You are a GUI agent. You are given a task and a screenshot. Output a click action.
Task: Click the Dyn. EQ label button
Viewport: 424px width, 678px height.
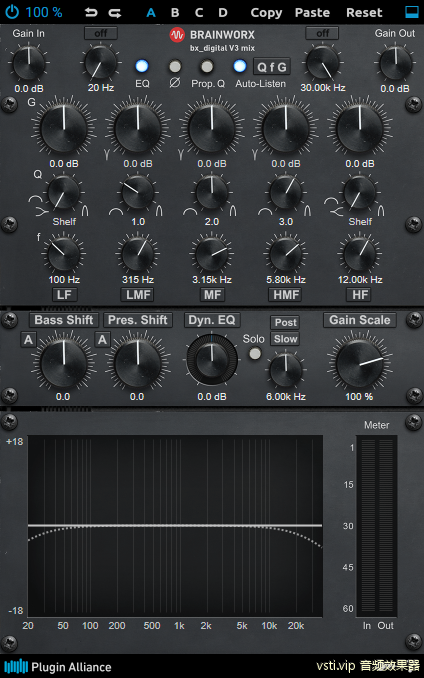(x=212, y=320)
